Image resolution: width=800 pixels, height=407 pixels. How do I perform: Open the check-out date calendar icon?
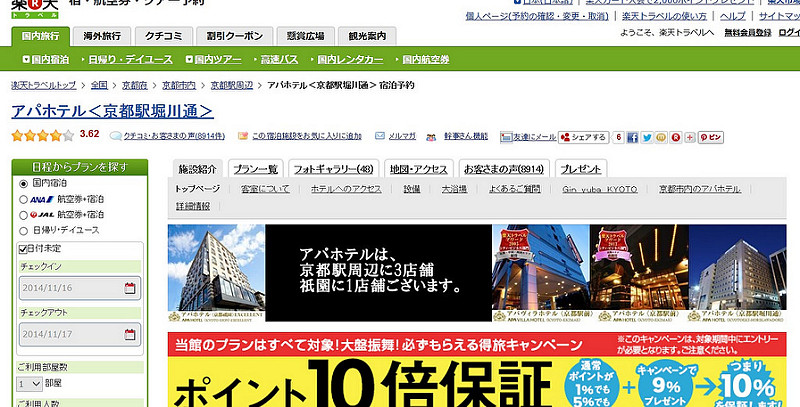coord(130,335)
